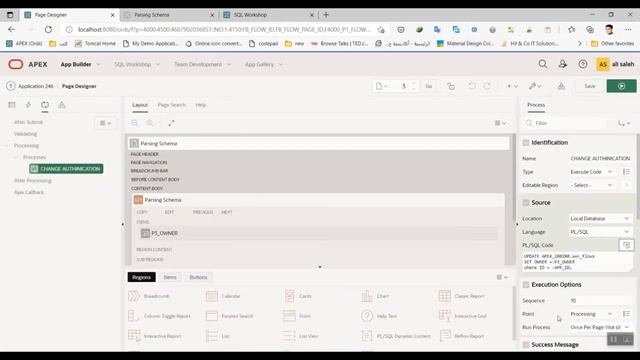The height and width of the screenshot is (360, 640).
Task: Click the Save button
Action: point(589,86)
